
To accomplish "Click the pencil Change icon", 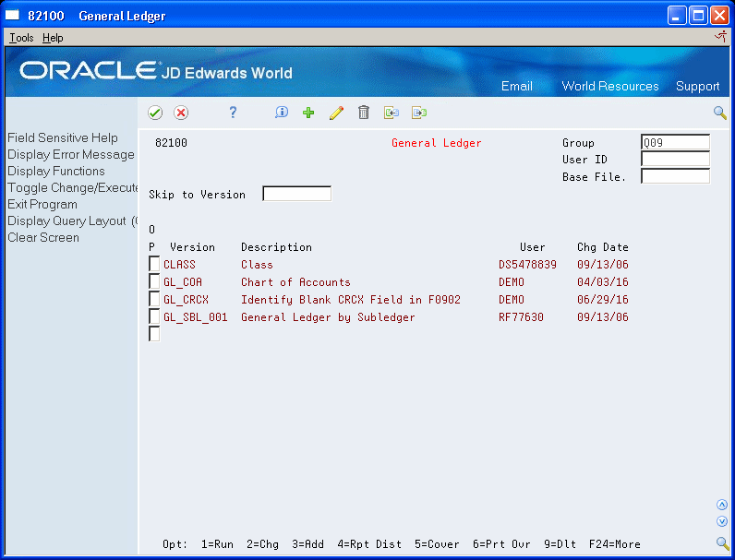I will coord(336,113).
